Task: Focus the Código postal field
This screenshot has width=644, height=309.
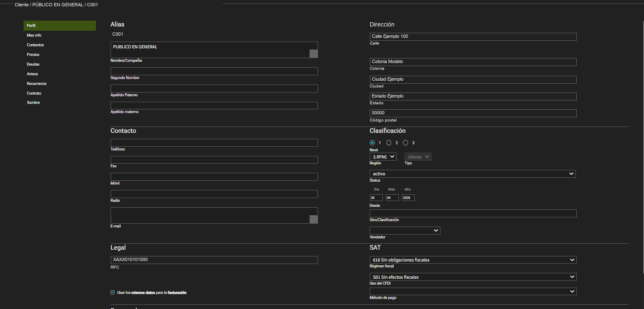Action: [x=473, y=113]
